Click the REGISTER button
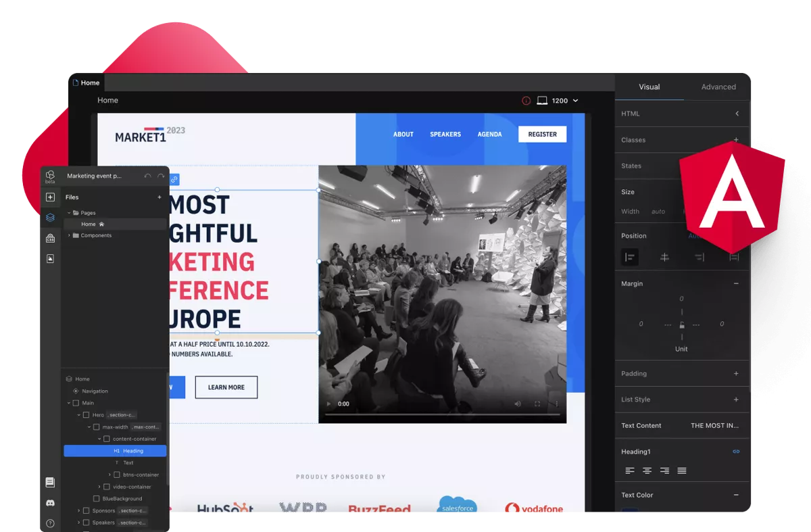Screen dimensions: 811x532 (542, 135)
